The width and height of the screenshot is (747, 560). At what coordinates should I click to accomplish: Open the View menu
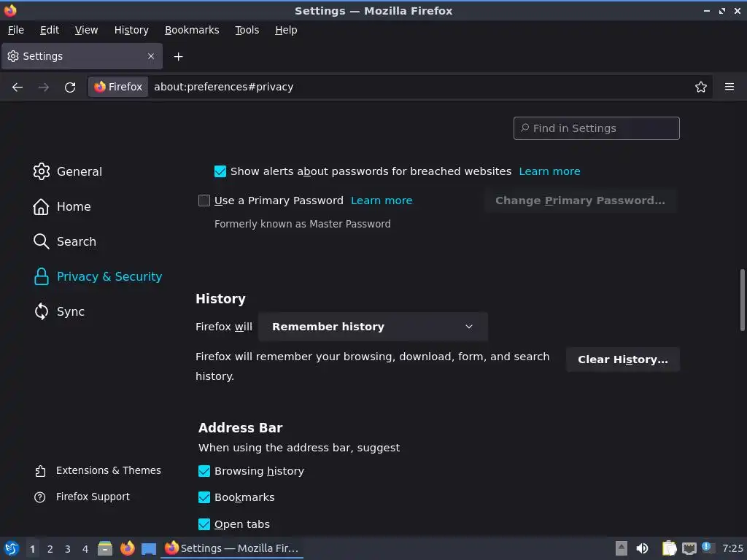pyautogui.click(x=86, y=30)
